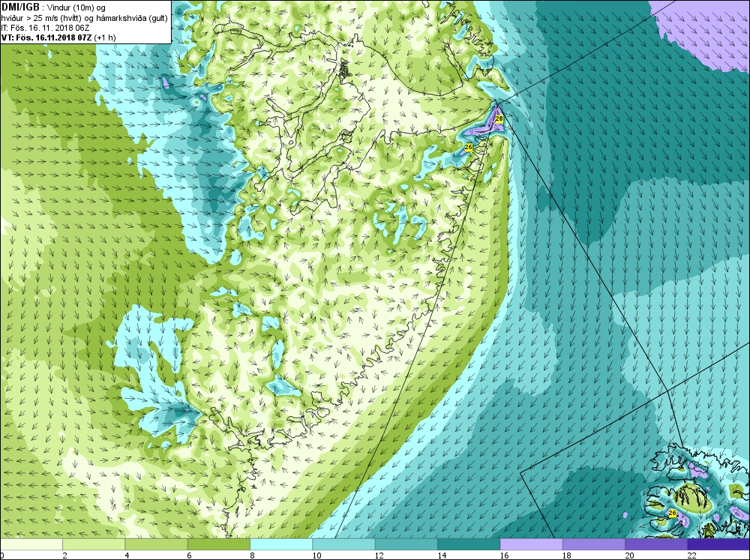Choose the dark green 6–8 legend swatch
The image size is (750, 560).
tap(218, 544)
